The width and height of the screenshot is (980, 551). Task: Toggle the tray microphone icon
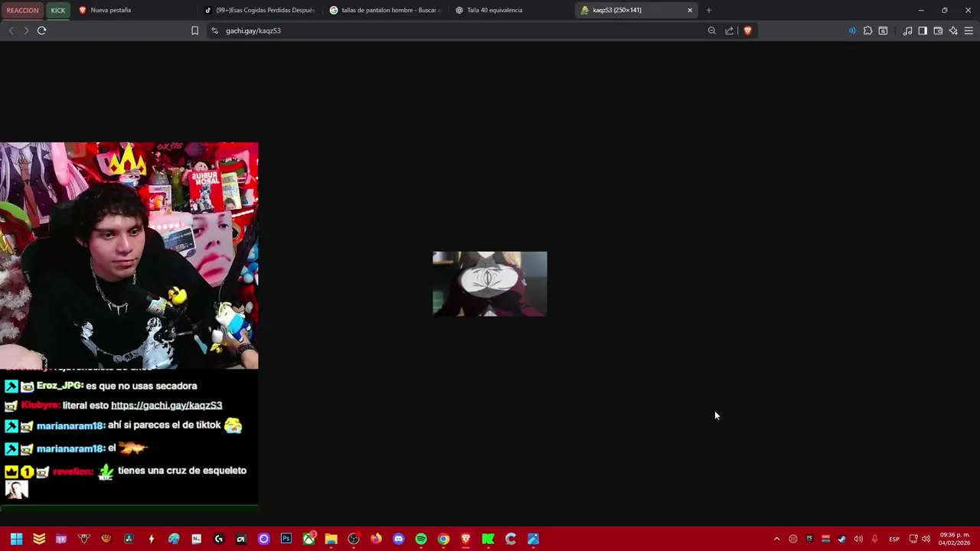874,539
